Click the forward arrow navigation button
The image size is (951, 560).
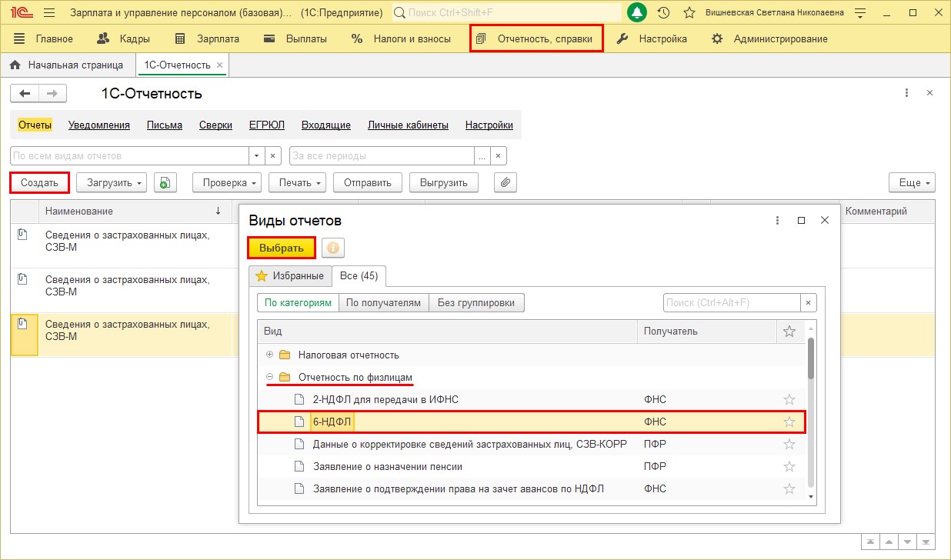[x=52, y=93]
